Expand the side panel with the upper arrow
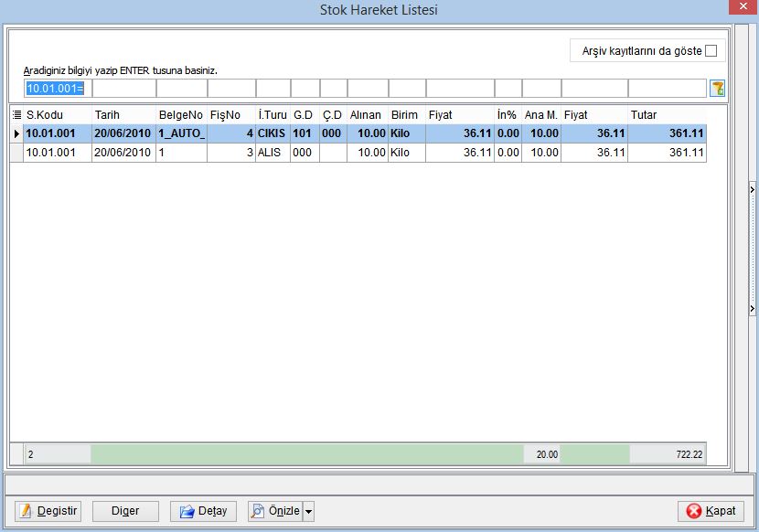The width and height of the screenshot is (759, 532). click(x=753, y=190)
